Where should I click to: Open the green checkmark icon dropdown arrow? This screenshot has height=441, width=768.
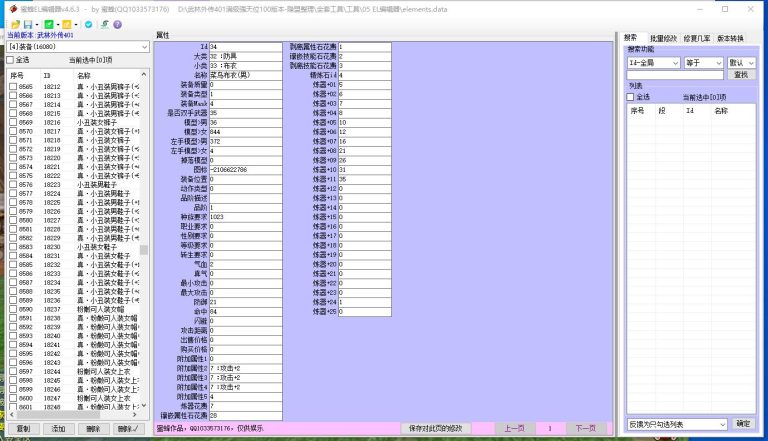[58, 24]
